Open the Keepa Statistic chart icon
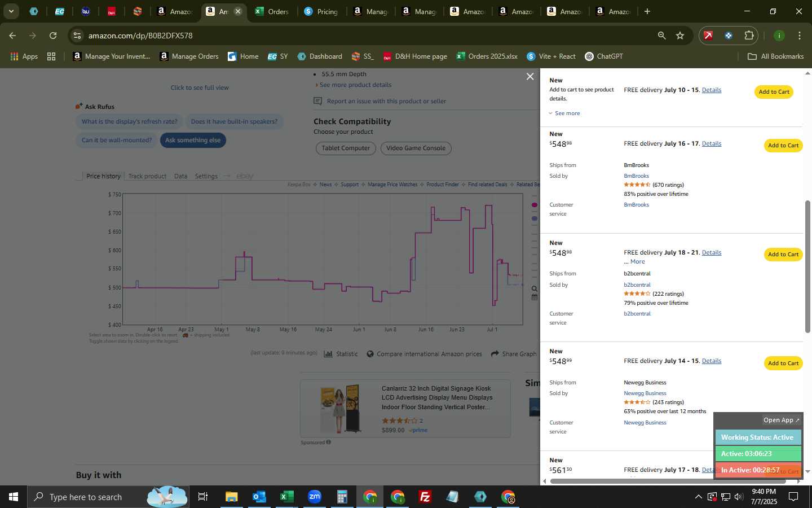Image resolution: width=812 pixels, height=508 pixels. click(x=328, y=354)
